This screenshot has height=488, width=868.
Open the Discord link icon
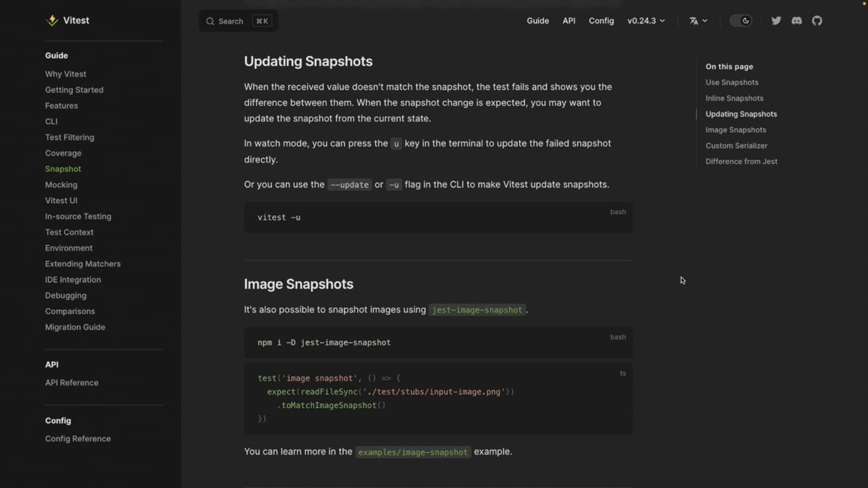pos(797,20)
